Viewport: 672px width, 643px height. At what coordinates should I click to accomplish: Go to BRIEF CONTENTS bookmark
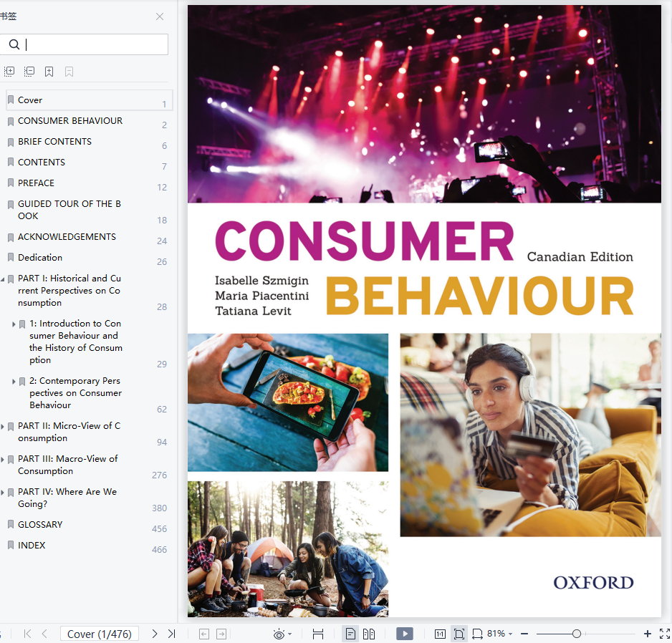click(x=55, y=141)
